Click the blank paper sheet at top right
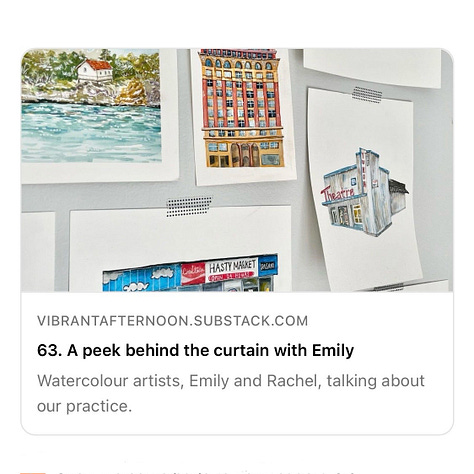The height and width of the screenshot is (474, 474). click(x=372, y=68)
